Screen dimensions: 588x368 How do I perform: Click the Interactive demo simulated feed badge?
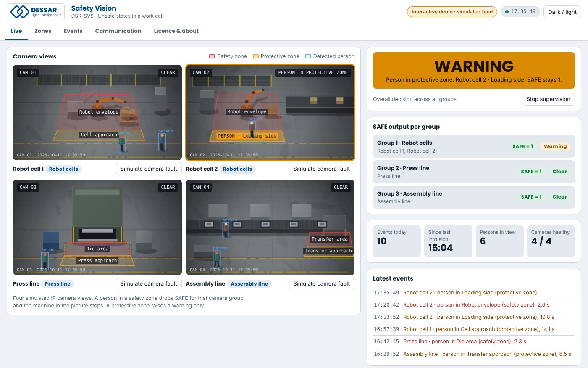click(452, 12)
